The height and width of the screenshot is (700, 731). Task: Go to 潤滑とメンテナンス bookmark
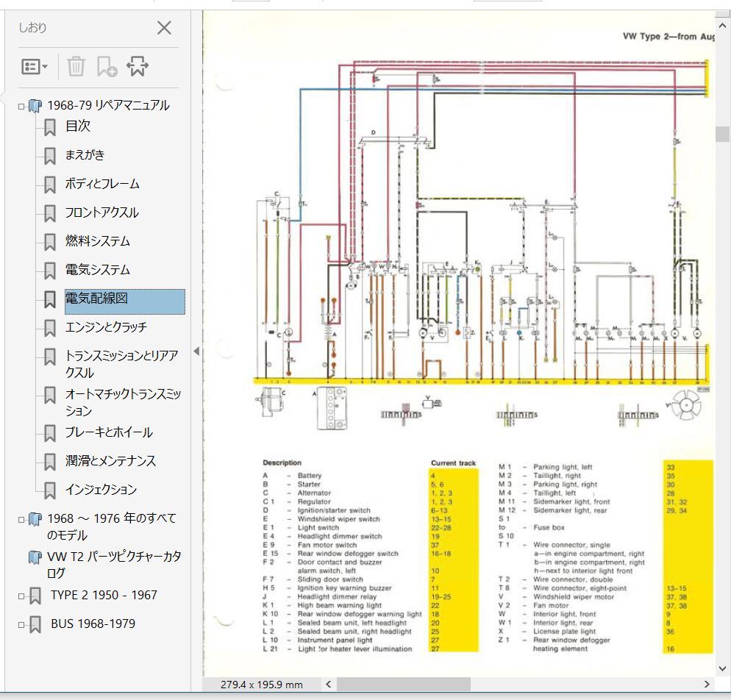[110, 461]
